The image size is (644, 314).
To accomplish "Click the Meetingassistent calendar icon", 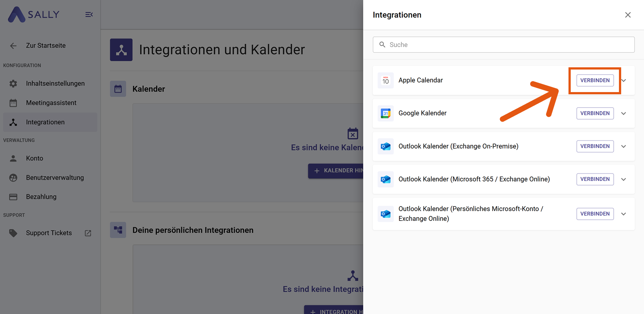I will [13, 103].
